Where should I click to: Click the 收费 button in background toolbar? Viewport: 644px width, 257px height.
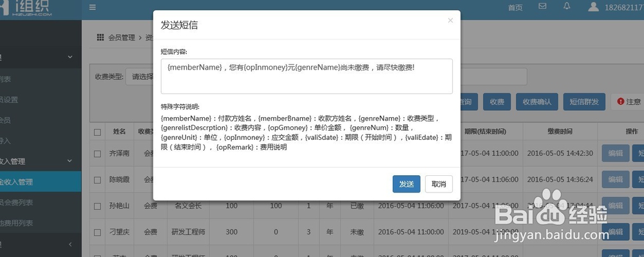pos(497,101)
